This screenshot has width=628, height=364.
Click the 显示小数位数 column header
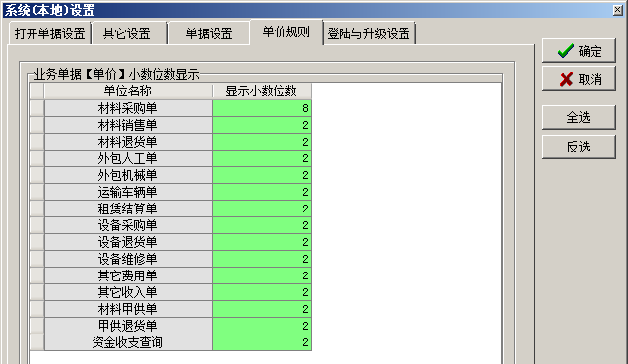[262, 91]
